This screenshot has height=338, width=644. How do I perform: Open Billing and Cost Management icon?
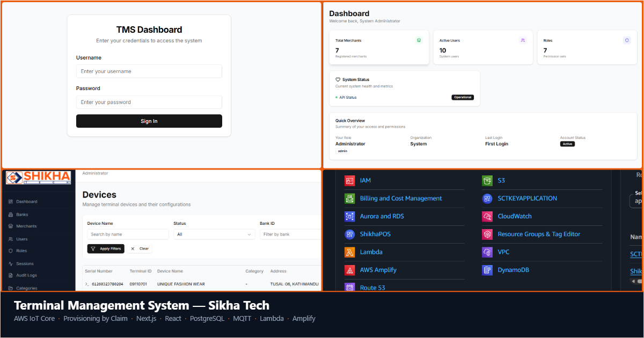coord(350,199)
